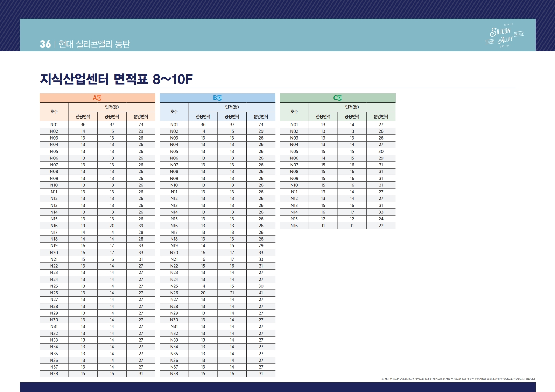Click the 분양면적 value 22 in C동 N16

[x=381, y=226]
